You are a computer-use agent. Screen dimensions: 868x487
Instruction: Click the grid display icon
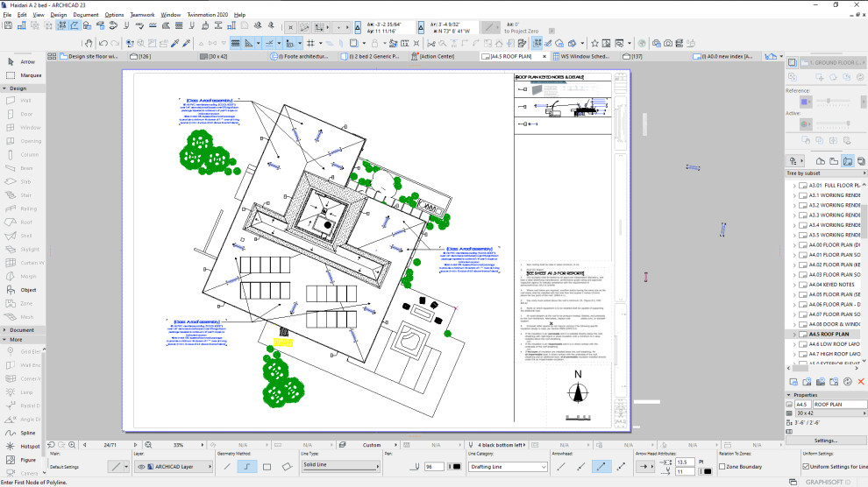click(310, 43)
